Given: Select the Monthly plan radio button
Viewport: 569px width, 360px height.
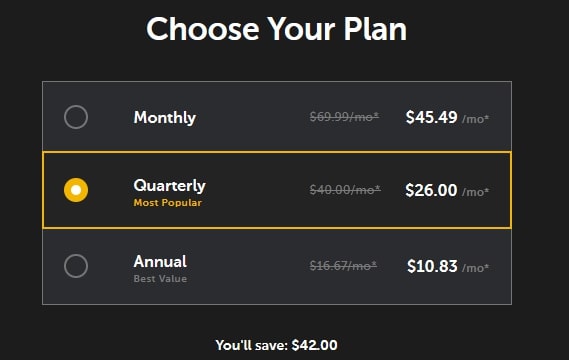Looking at the screenshot, I should 76,117.
